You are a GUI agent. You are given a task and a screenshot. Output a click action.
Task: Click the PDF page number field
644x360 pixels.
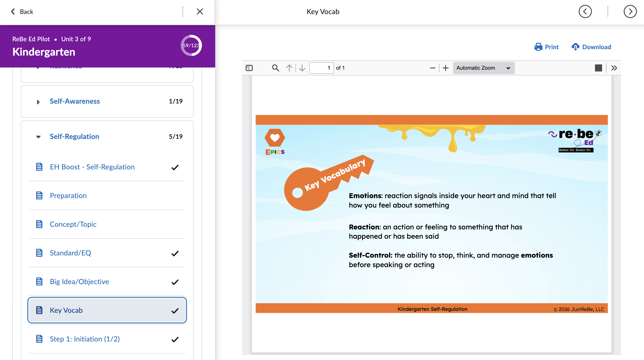tap(321, 68)
